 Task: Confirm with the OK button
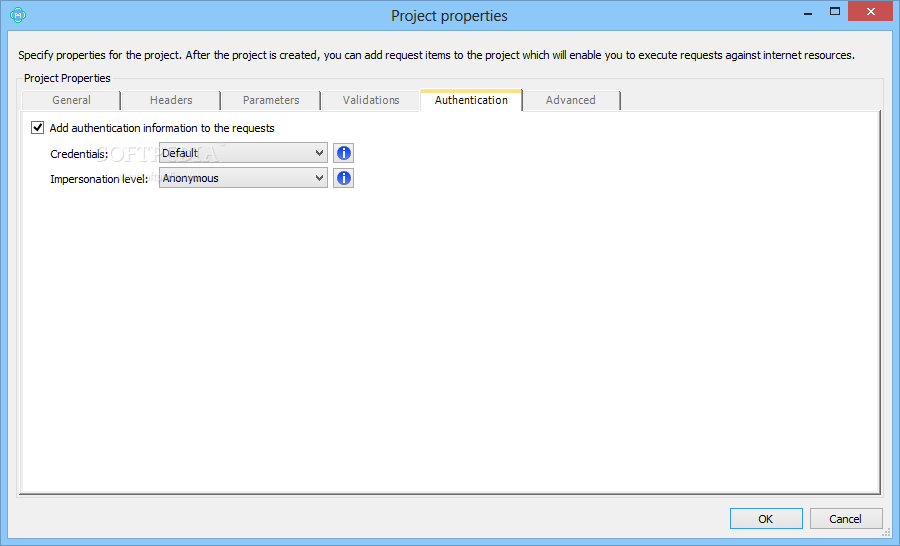(766, 518)
